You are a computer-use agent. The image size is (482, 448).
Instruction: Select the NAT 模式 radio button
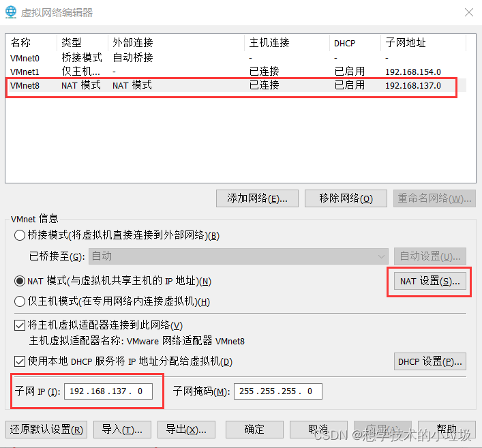pos(20,281)
